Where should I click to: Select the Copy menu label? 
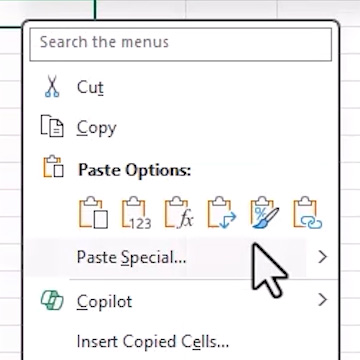tap(96, 128)
